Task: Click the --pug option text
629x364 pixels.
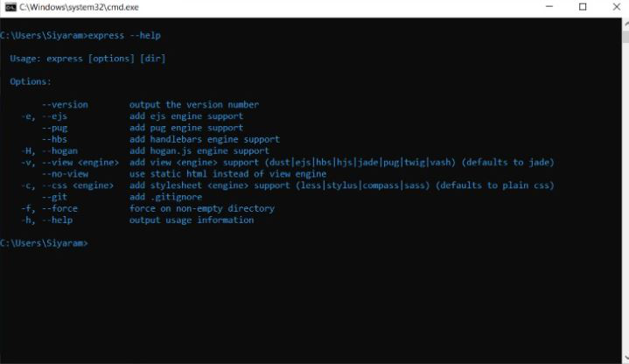Action: pos(54,128)
